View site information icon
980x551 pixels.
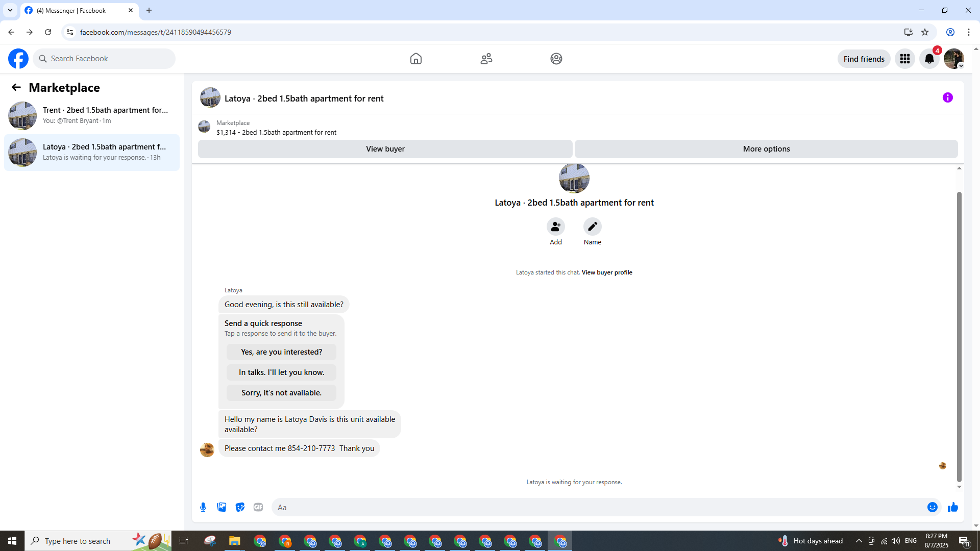pos(70,32)
